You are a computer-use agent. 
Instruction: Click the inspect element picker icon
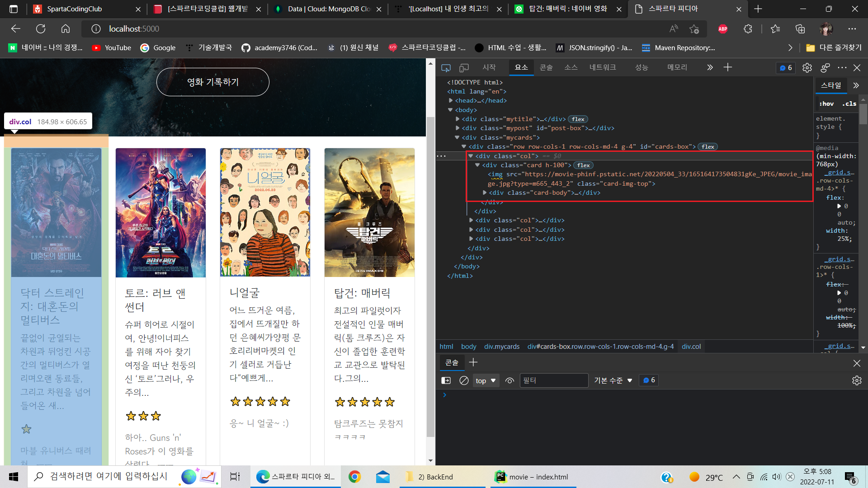[x=446, y=68]
